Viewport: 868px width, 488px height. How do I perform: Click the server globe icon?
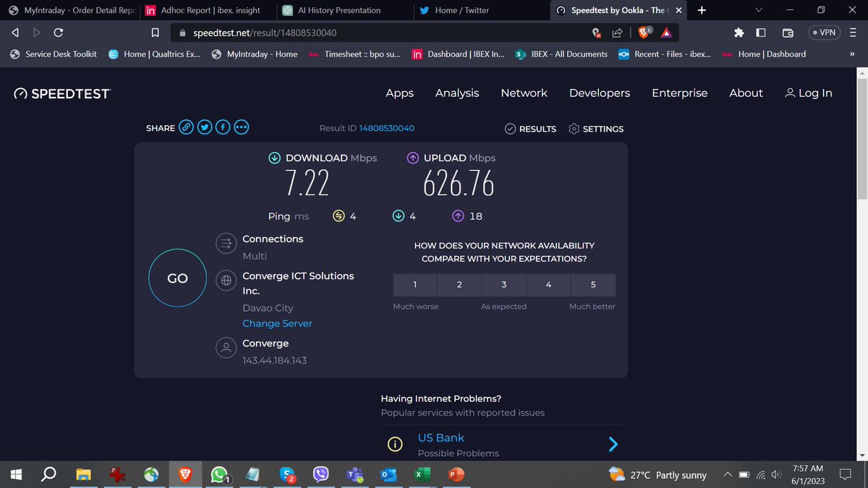[x=226, y=280]
